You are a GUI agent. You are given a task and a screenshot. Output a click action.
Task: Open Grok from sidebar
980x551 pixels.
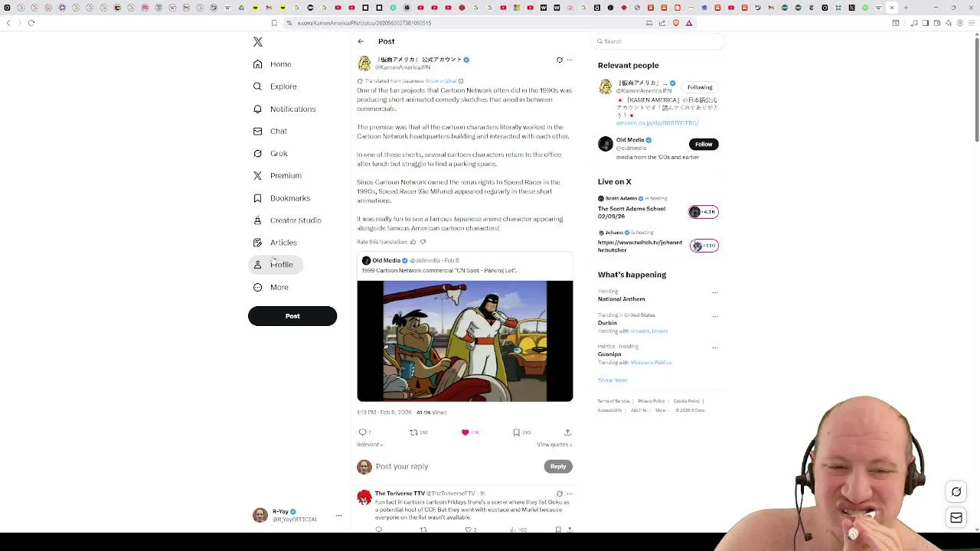pyautogui.click(x=269, y=153)
